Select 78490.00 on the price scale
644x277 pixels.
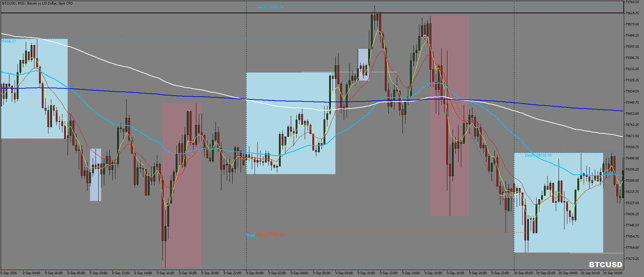click(632, 158)
